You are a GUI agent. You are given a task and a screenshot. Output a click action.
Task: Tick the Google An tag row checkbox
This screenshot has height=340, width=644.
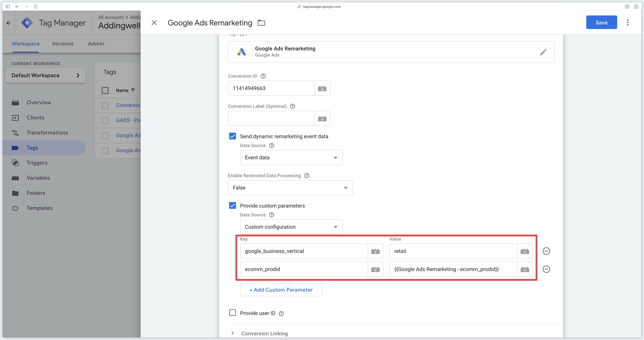click(x=105, y=151)
